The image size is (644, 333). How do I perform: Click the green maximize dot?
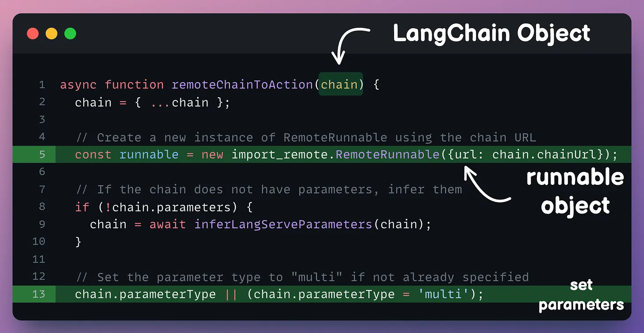point(70,34)
